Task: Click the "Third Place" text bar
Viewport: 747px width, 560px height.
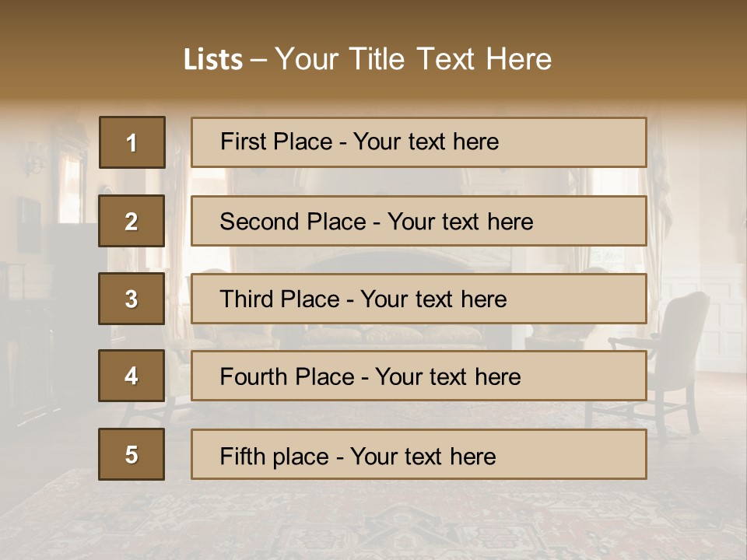Action: pyautogui.click(x=419, y=299)
